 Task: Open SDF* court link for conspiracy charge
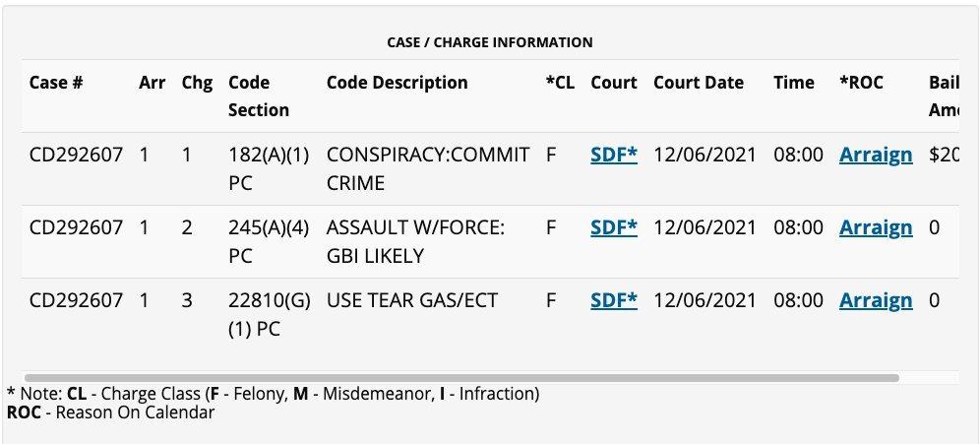[x=613, y=156]
